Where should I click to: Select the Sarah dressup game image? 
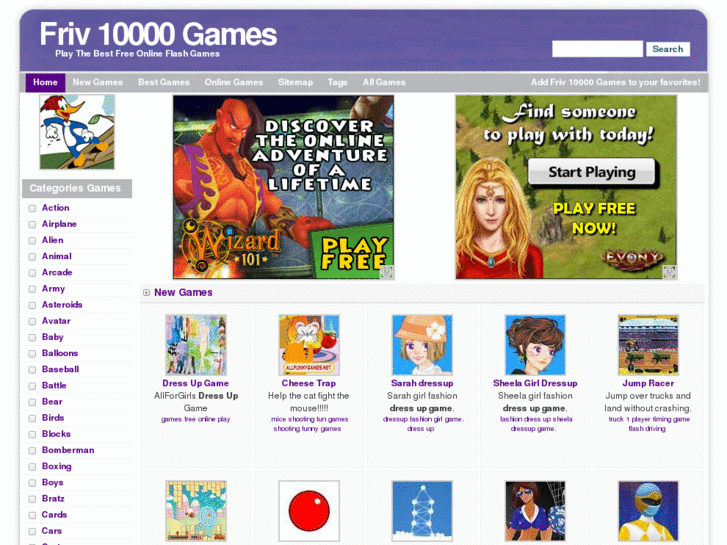422,345
